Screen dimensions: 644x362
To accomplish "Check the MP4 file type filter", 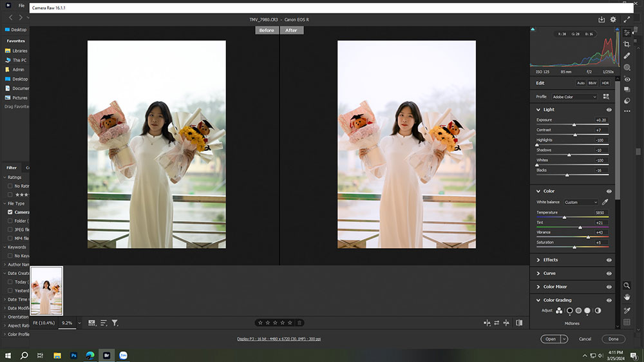I will pos(10,238).
